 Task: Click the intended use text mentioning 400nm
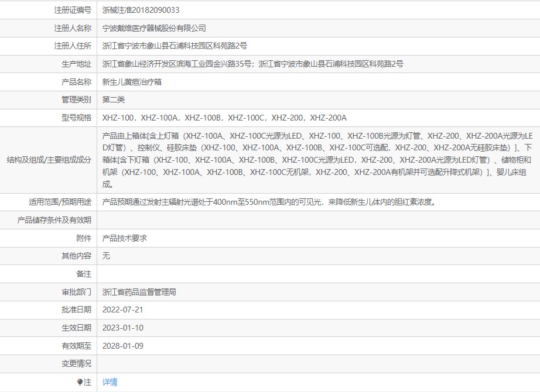pyautogui.click(x=269, y=202)
